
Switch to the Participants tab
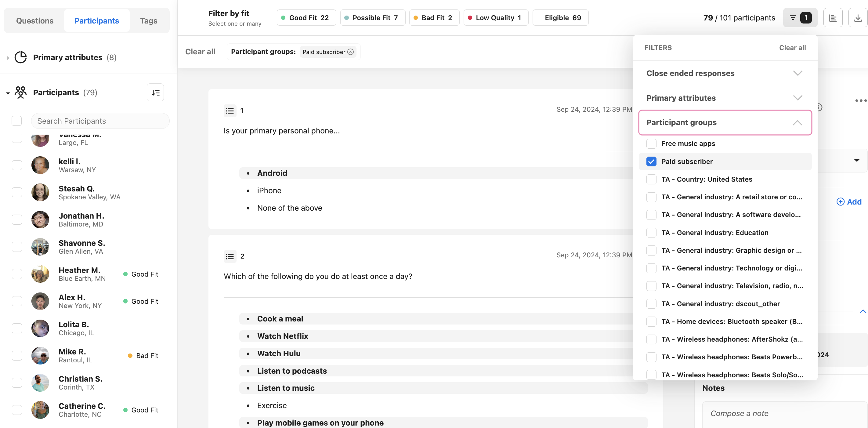click(x=96, y=20)
